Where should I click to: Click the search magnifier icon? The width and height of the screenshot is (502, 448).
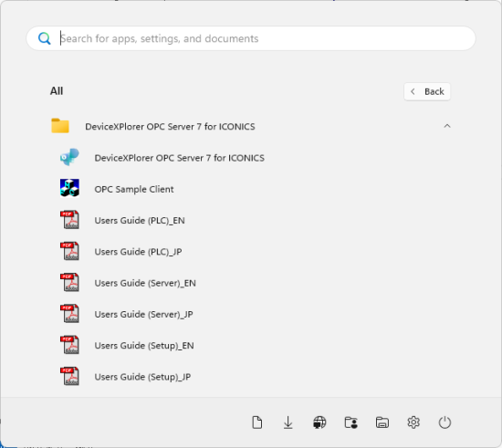coord(44,38)
